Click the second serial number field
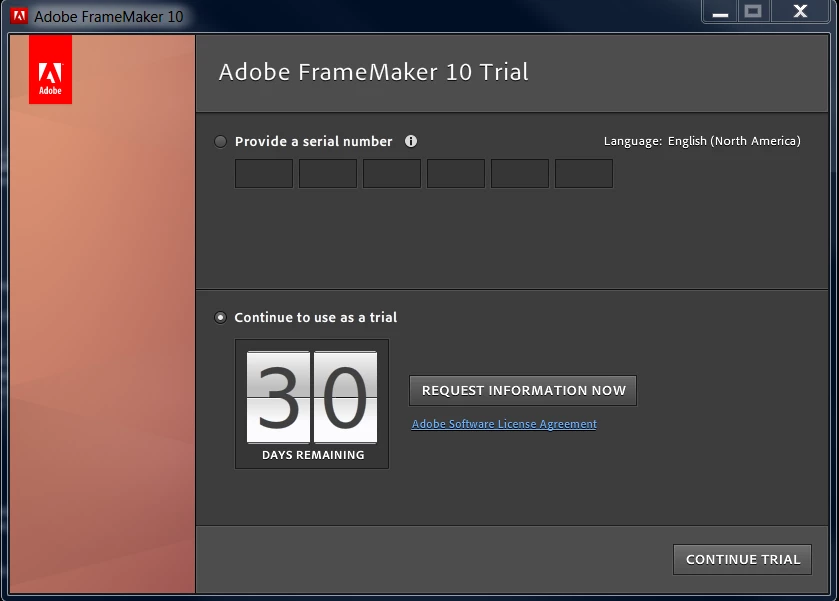839x601 pixels. [x=328, y=173]
